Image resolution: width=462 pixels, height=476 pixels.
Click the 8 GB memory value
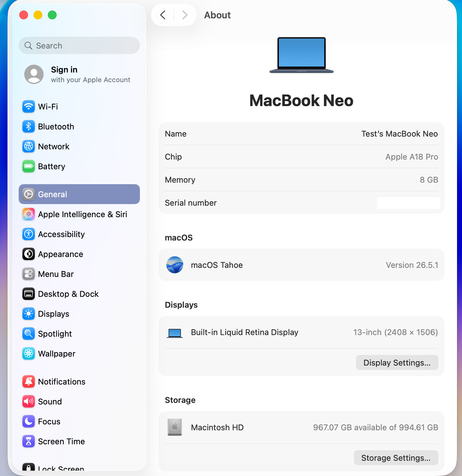429,180
